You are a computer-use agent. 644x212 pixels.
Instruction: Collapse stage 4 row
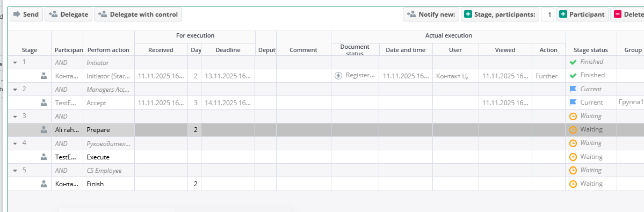tap(15, 143)
